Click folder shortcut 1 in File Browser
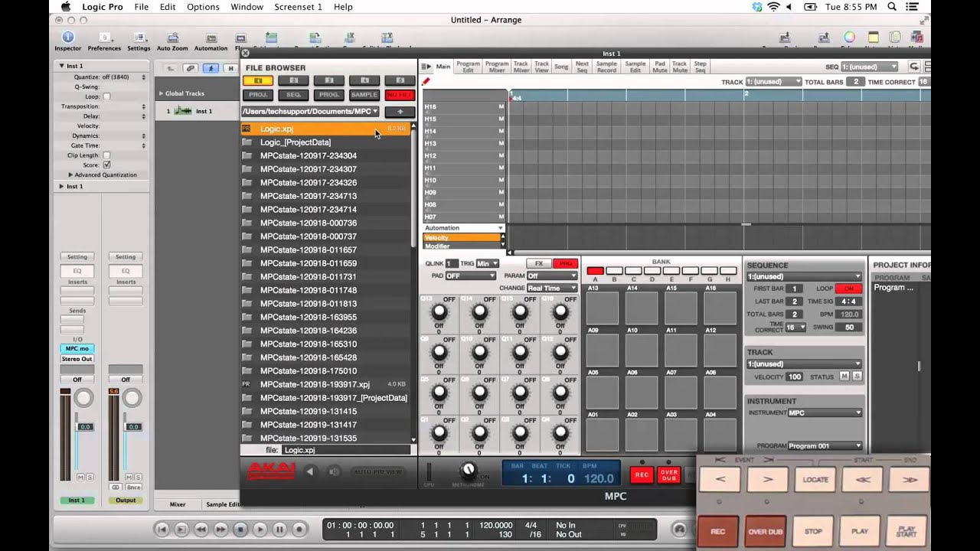This screenshot has width=980, height=551. click(x=258, y=80)
